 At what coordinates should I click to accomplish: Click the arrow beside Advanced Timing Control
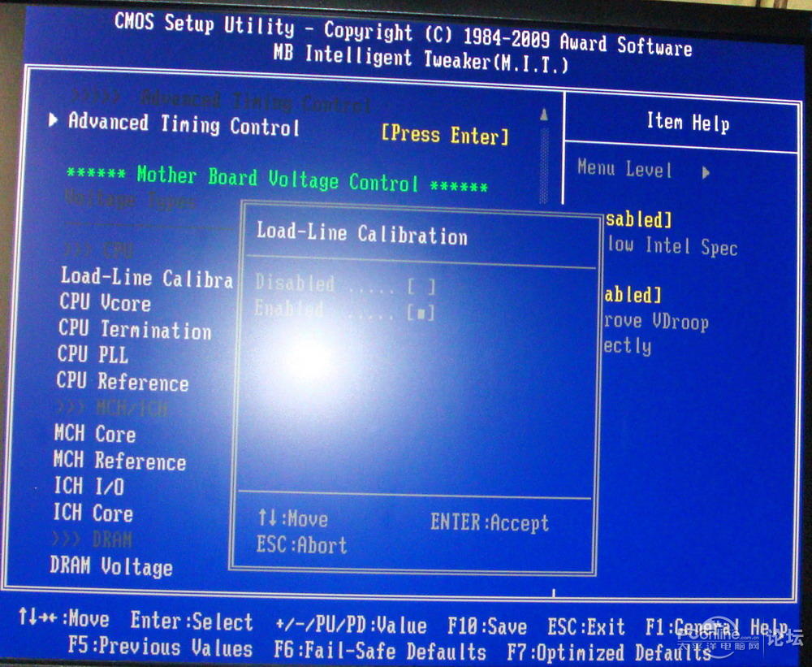54,120
